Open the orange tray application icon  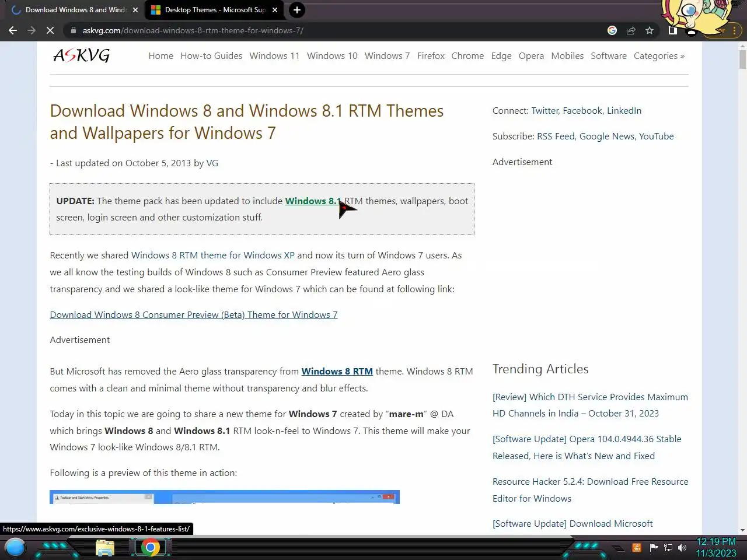[637, 548]
